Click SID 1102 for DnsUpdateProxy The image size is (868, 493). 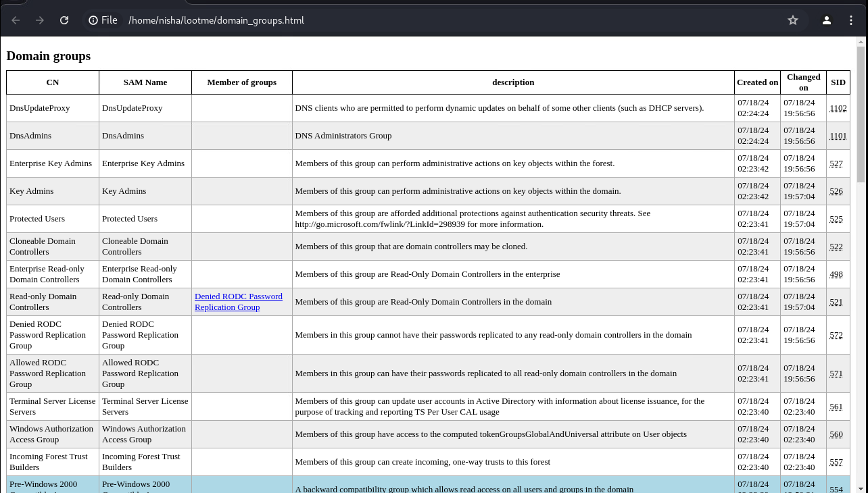(x=838, y=108)
